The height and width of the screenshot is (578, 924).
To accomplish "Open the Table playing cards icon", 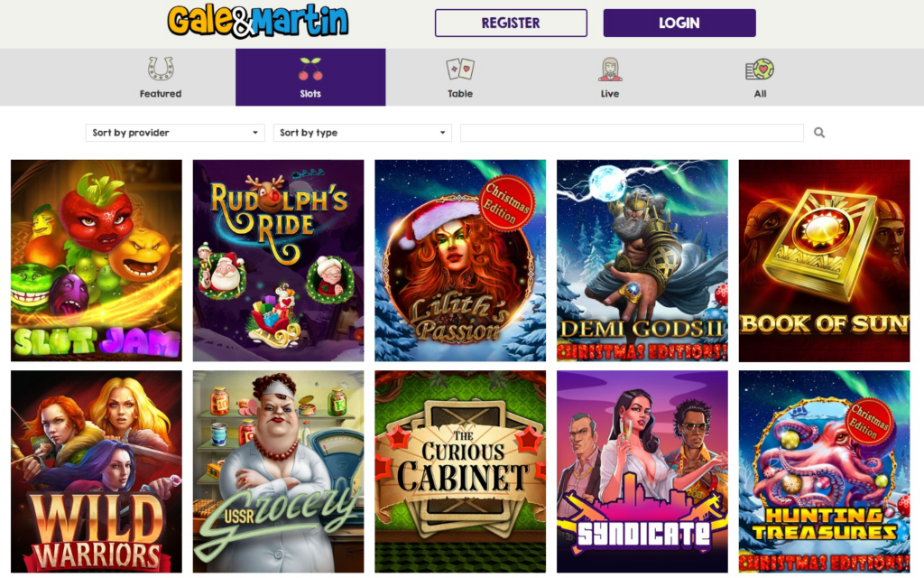I will [x=459, y=70].
